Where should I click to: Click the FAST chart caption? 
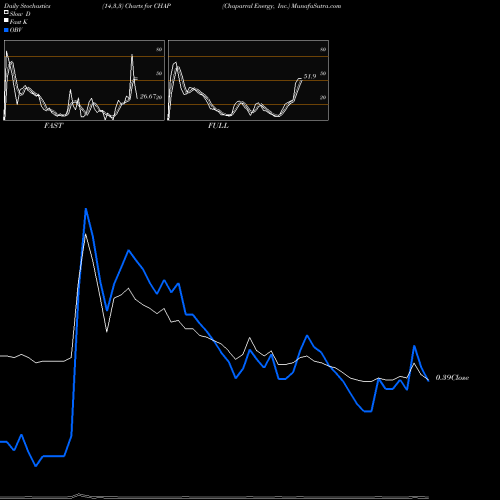click(53, 126)
